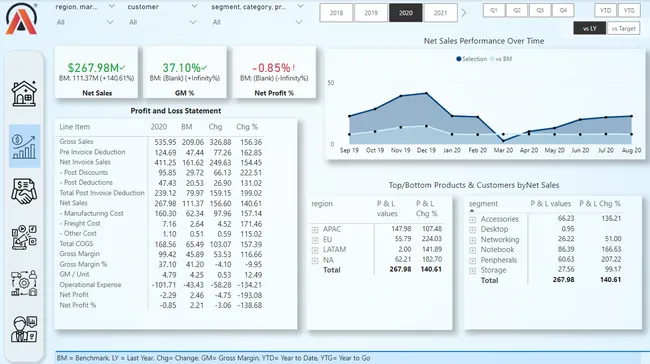Open the Executive view person icon

(24, 329)
